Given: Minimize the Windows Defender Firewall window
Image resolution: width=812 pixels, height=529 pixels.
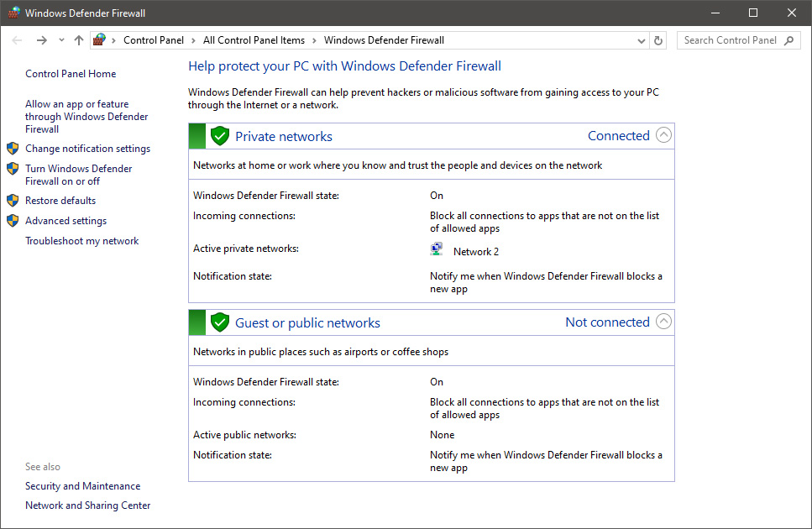Looking at the screenshot, I should tap(715, 13).
